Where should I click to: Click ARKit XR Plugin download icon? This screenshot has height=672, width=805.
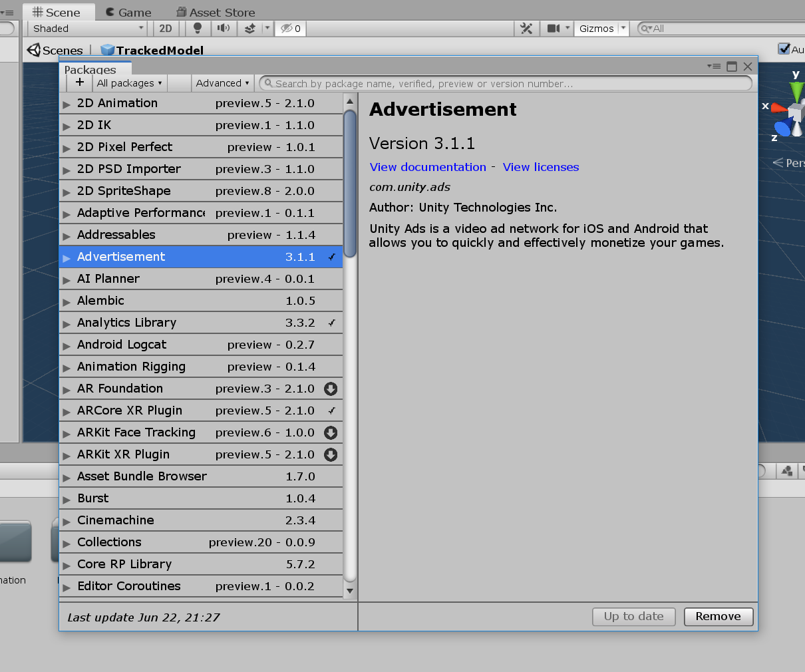click(331, 454)
